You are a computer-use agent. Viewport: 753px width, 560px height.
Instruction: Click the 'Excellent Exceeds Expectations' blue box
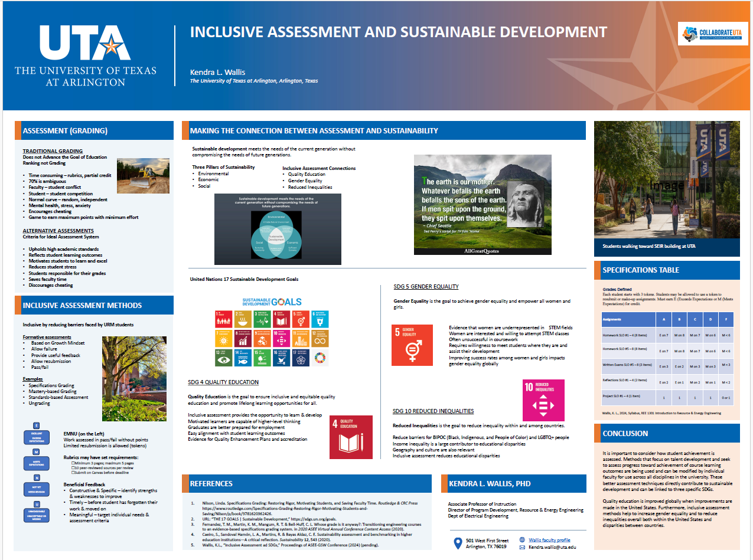(36, 437)
